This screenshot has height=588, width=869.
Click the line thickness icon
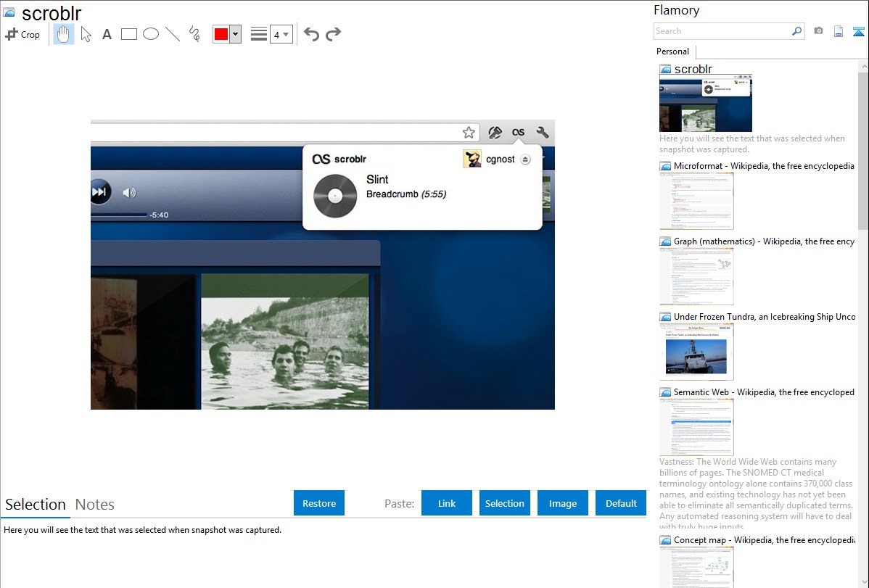(258, 34)
